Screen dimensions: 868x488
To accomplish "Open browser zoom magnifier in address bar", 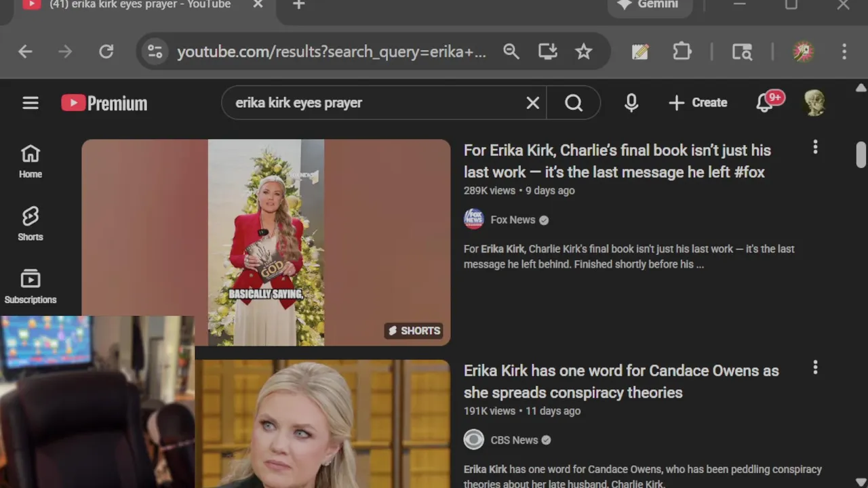I will (511, 52).
